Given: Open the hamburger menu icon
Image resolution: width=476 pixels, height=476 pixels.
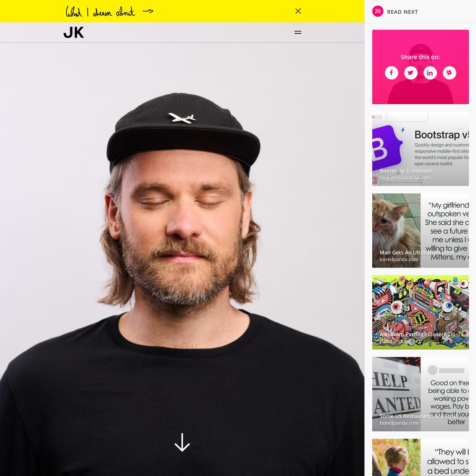Looking at the screenshot, I should 298,32.
